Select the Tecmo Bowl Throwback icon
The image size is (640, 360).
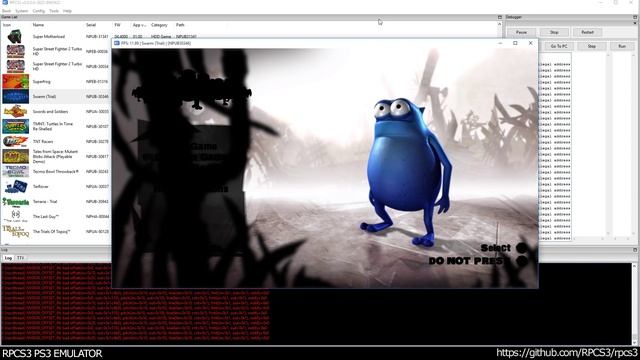pyautogui.click(x=15, y=171)
